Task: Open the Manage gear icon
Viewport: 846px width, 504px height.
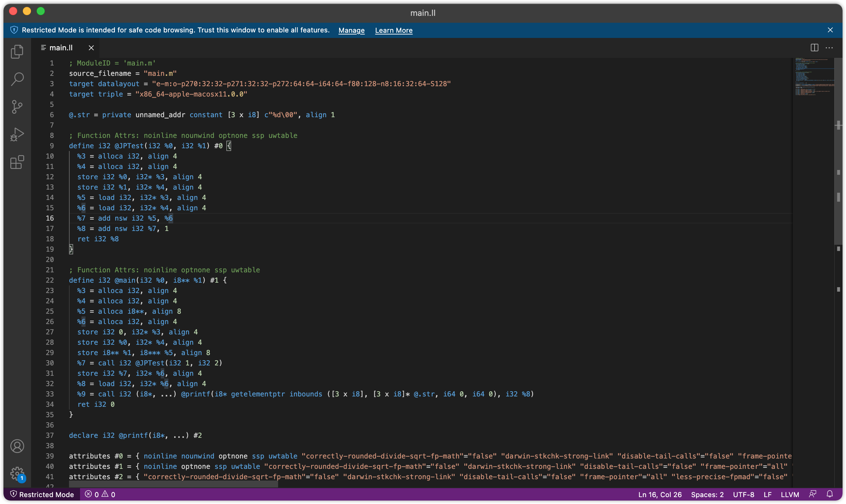Action: coord(17,474)
